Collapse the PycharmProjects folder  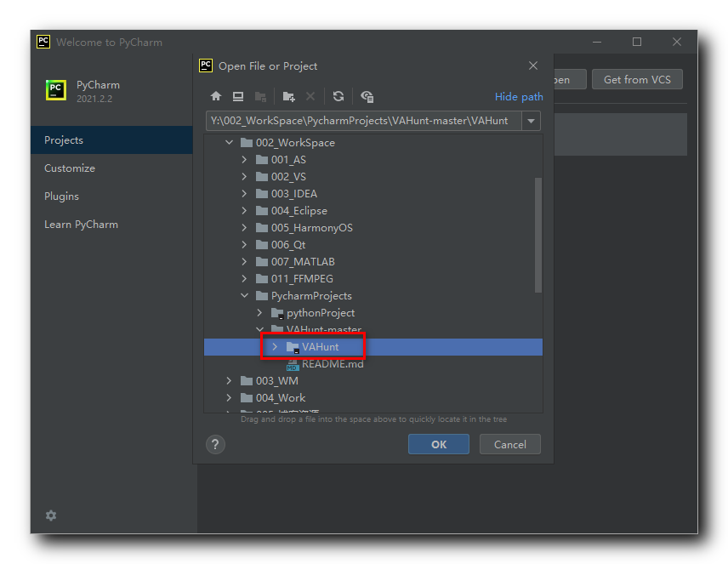pyautogui.click(x=244, y=295)
